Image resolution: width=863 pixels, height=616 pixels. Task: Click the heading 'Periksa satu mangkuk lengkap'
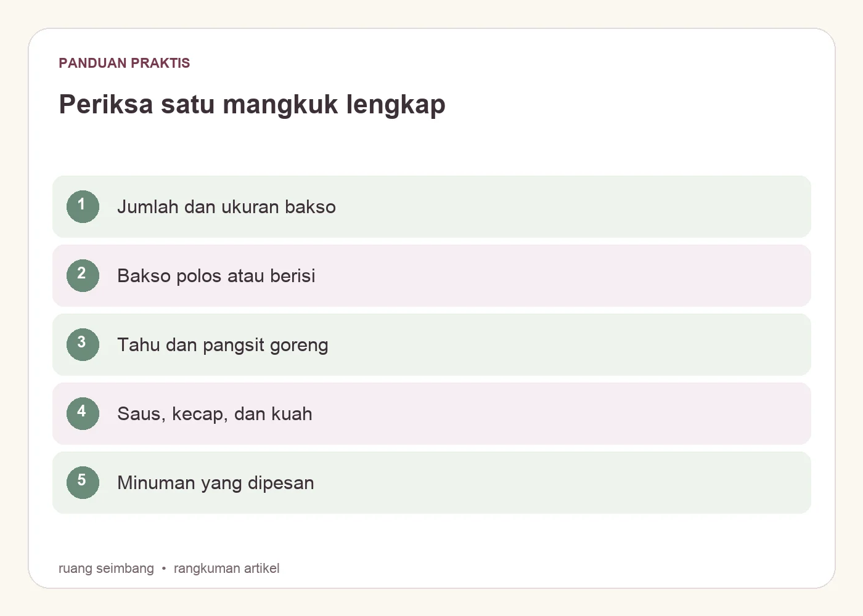(252, 104)
